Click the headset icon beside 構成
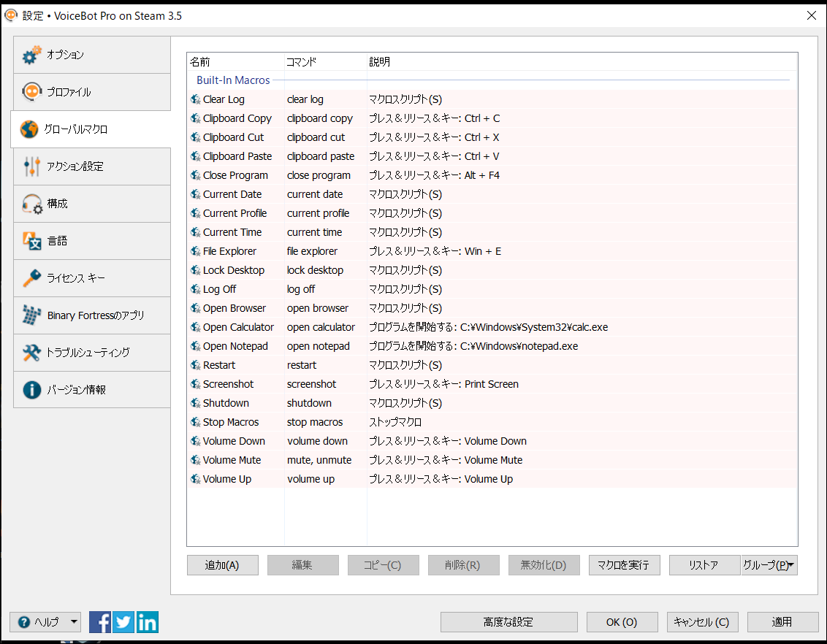 (x=32, y=204)
